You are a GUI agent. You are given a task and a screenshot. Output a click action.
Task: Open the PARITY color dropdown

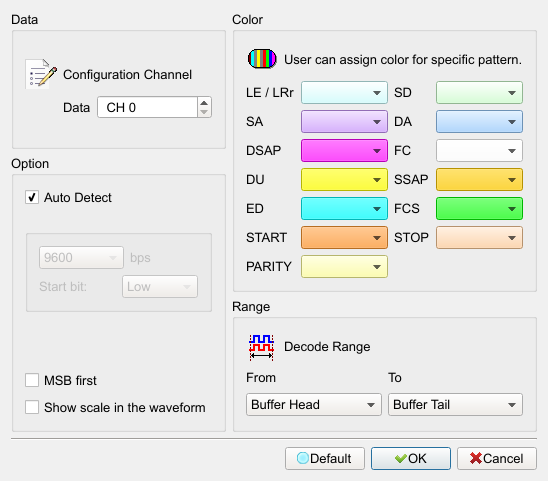[x=344, y=267]
